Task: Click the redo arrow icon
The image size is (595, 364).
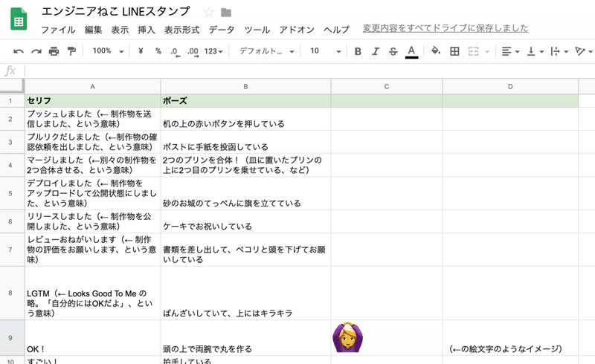Action: (36, 51)
